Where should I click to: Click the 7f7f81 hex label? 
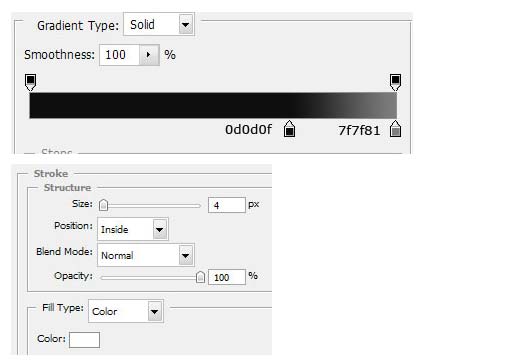coord(359,130)
